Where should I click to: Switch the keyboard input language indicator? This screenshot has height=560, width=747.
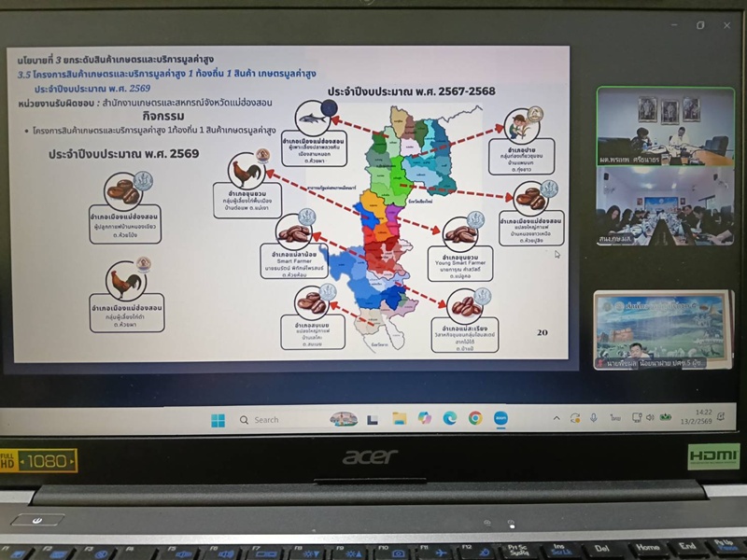(x=615, y=418)
